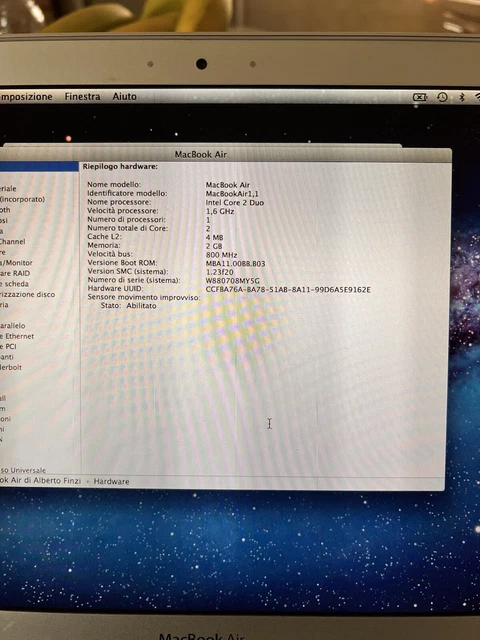Select the sidebar item ending in 'derbolt'

[11, 367]
